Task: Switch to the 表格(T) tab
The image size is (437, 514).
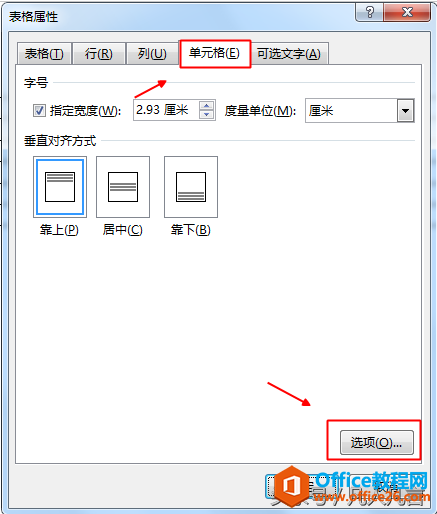Action: [44, 54]
